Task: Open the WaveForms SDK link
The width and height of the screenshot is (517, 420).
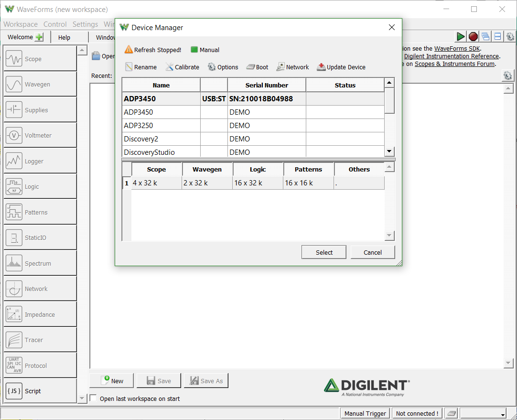Action: (457, 48)
